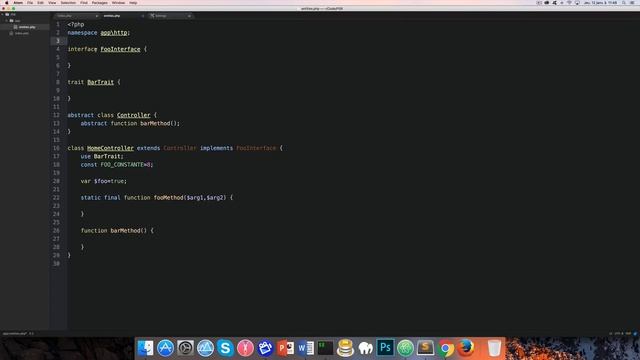
Task: Open the blue triangle app icon in dock
Action: point(205,348)
